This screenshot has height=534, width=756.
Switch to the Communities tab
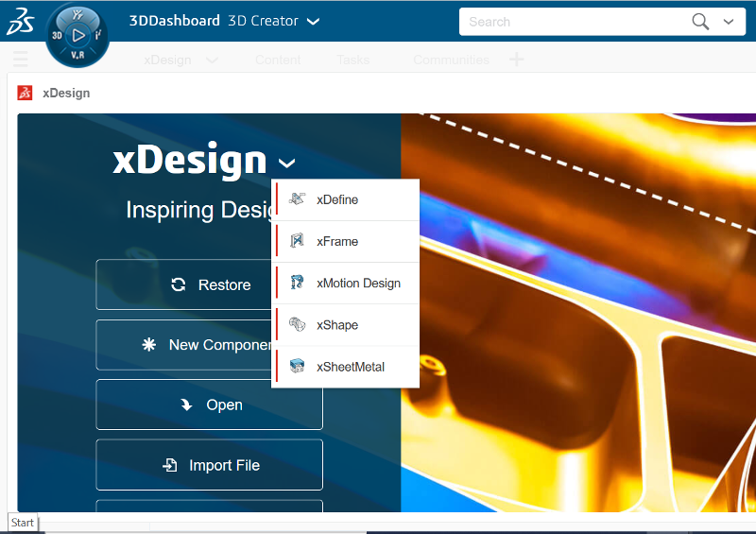click(x=451, y=60)
